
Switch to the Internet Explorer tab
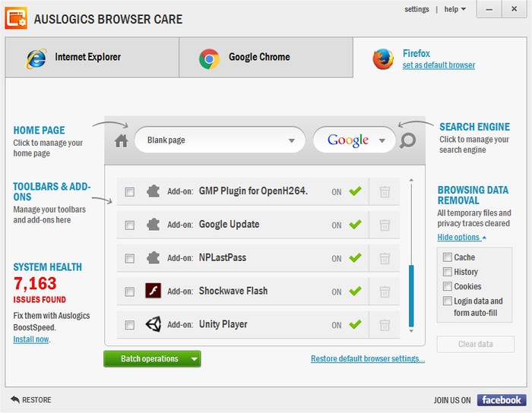[92, 57]
